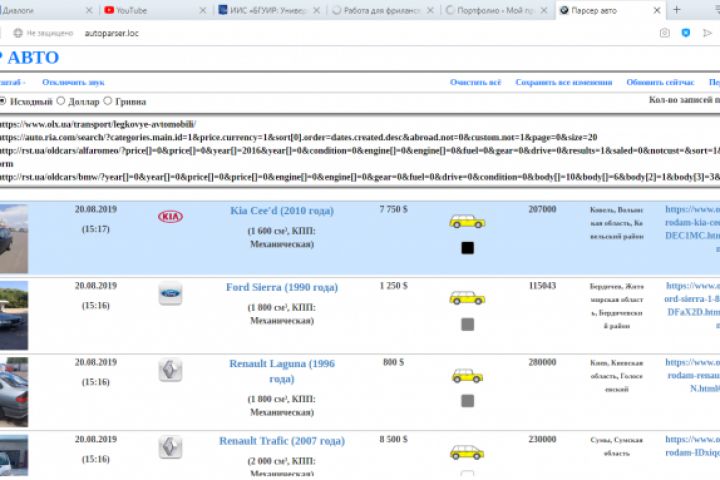
Task: Open a new browser tab with plus
Action: (676, 10)
